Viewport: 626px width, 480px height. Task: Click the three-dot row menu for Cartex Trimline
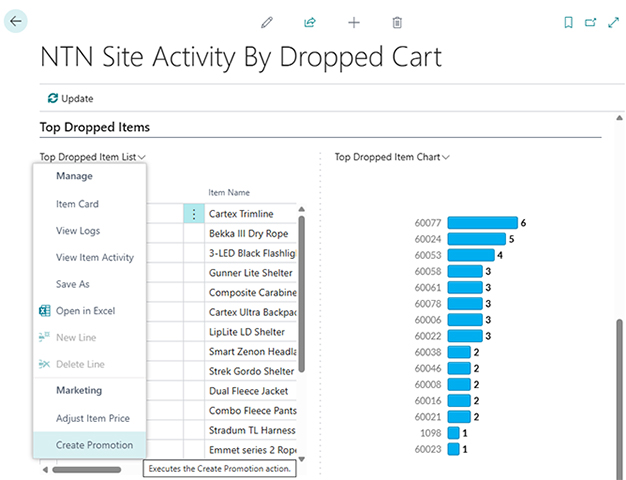193,214
